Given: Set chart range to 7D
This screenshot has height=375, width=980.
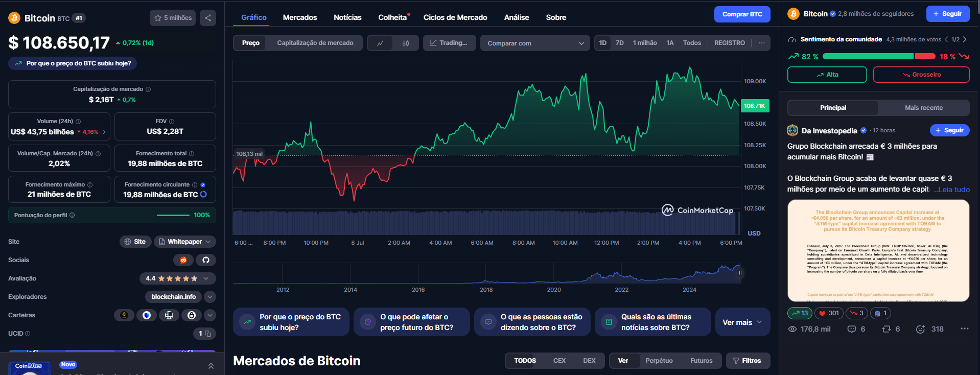Looking at the screenshot, I should [x=620, y=43].
